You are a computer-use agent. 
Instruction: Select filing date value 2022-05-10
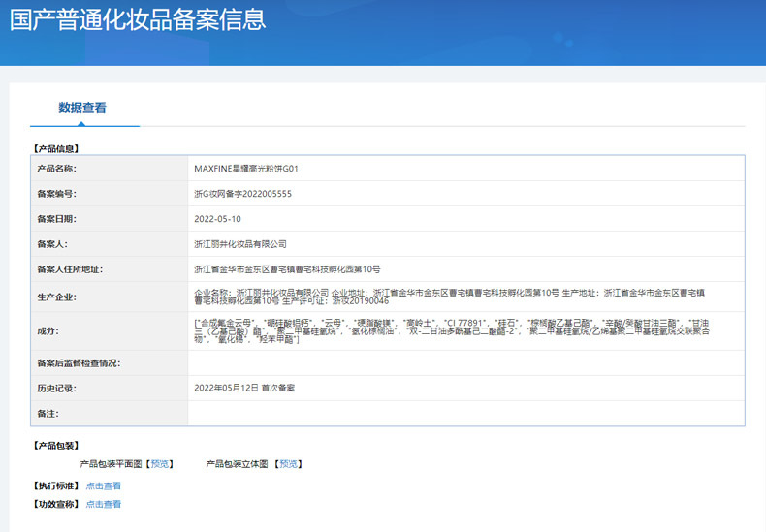click(217, 219)
